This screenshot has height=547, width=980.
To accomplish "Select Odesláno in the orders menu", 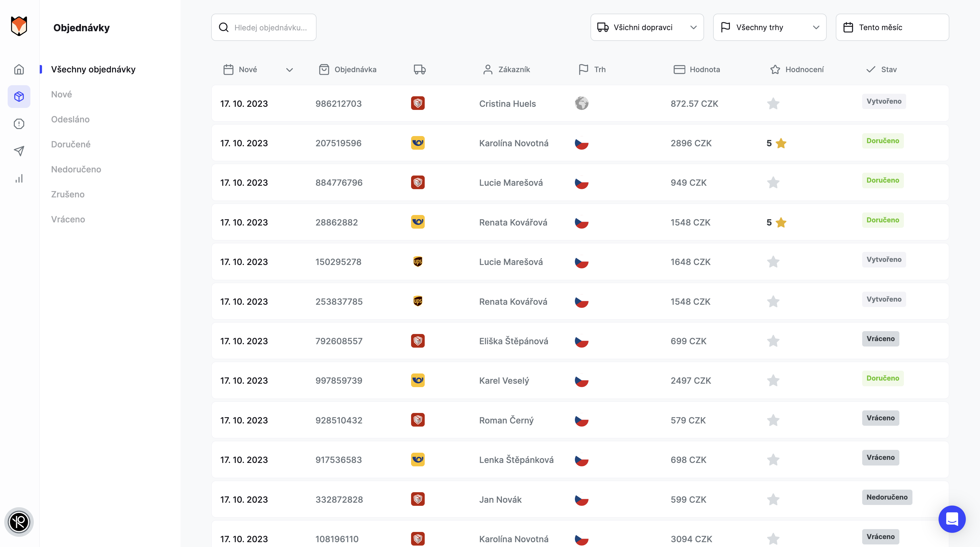I will (x=70, y=119).
